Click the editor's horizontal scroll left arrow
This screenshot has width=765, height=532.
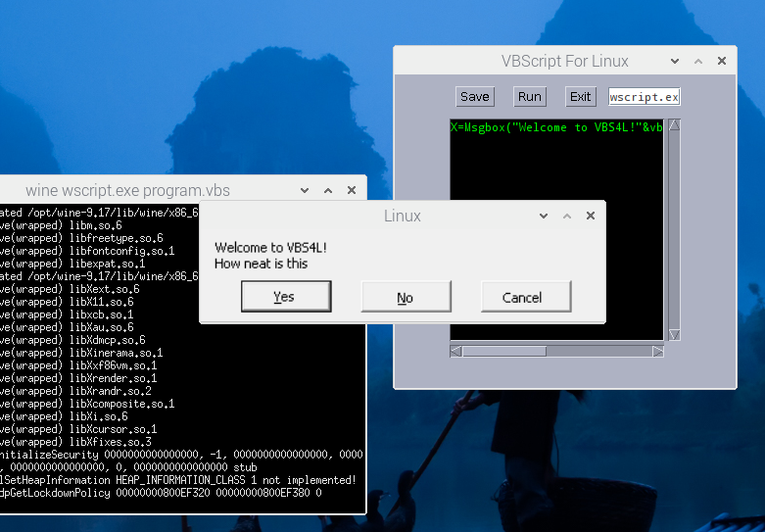point(455,352)
